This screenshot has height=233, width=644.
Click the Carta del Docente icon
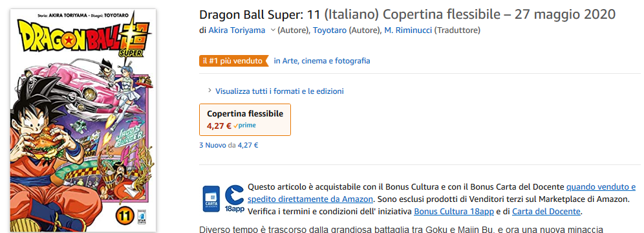[x=211, y=199]
